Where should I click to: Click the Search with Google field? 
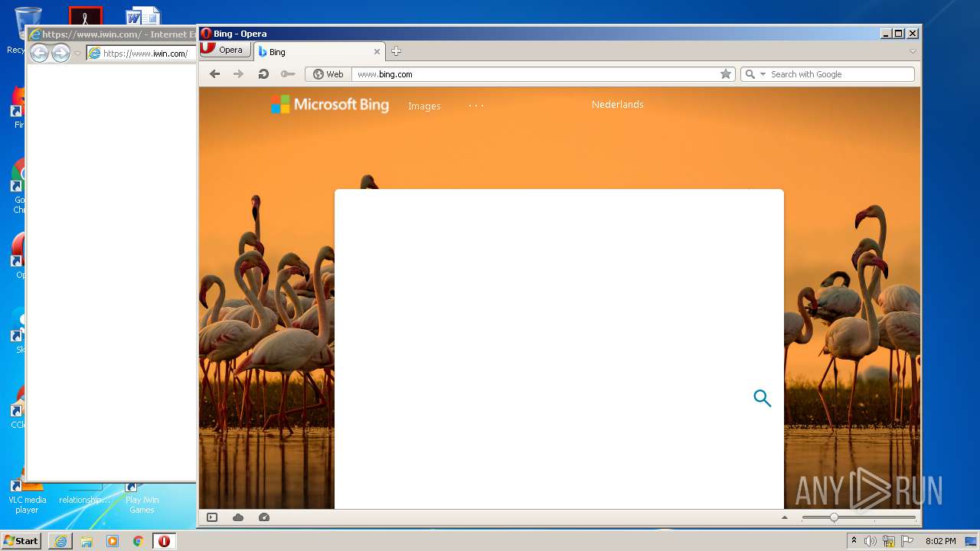point(841,74)
